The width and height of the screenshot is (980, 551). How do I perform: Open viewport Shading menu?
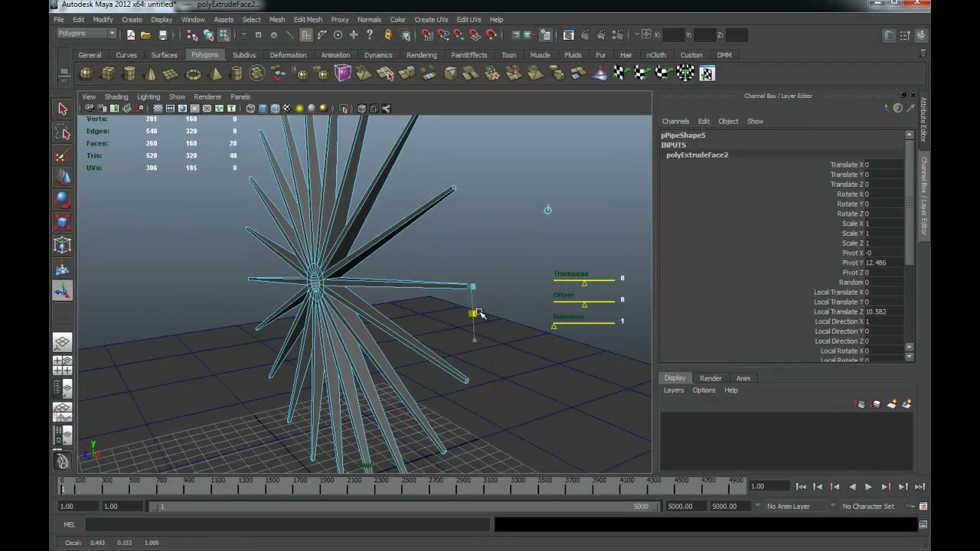pyautogui.click(x=116, y=97)
